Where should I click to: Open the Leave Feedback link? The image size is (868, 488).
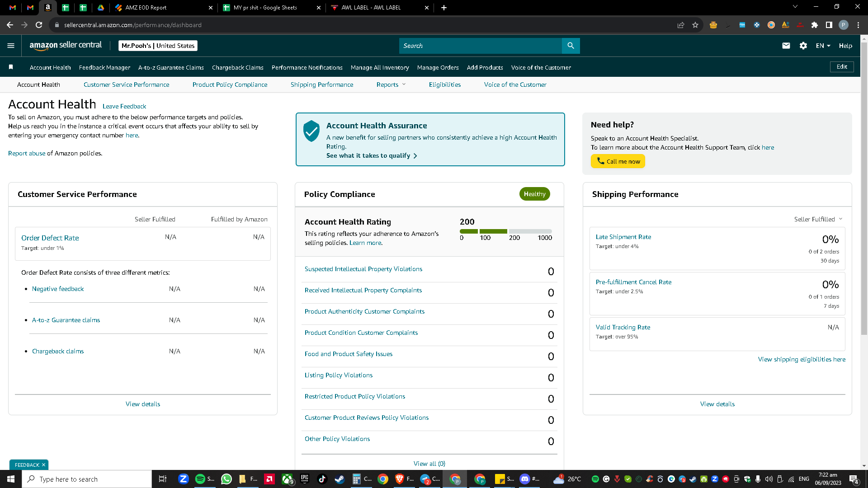click(x=124, y=106)
